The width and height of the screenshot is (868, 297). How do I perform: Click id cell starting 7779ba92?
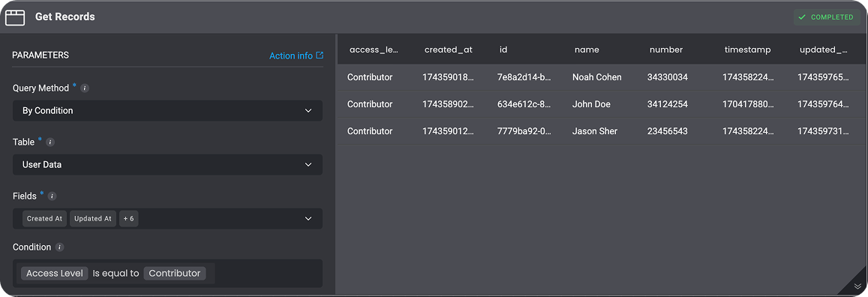coord(524,132)
